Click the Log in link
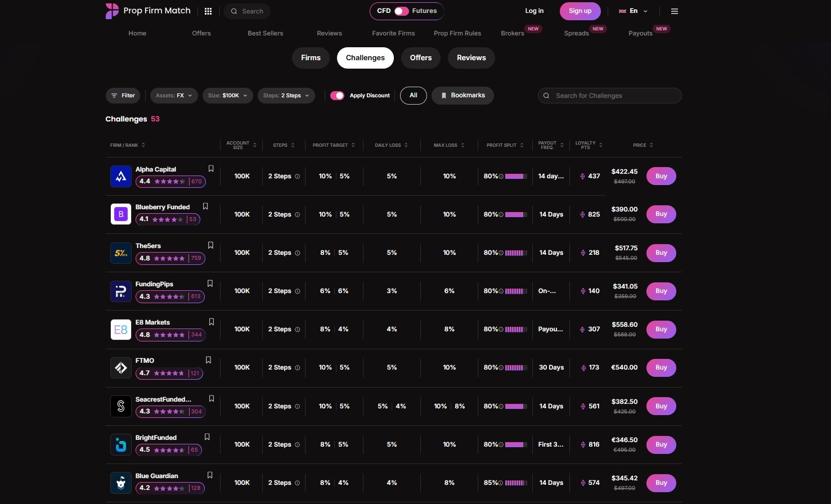The height and width of the screenshot is (504, 831). pyautogui.click(x=534, y=11)
